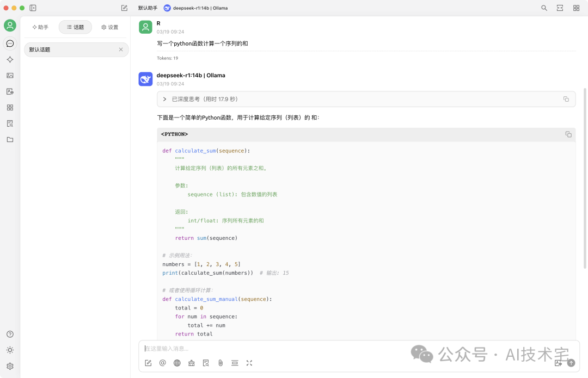Image resolution: width=588 pixels, height=378 pixels.
Task: Click the clear messages broom icon
Action: click(192, 363)
